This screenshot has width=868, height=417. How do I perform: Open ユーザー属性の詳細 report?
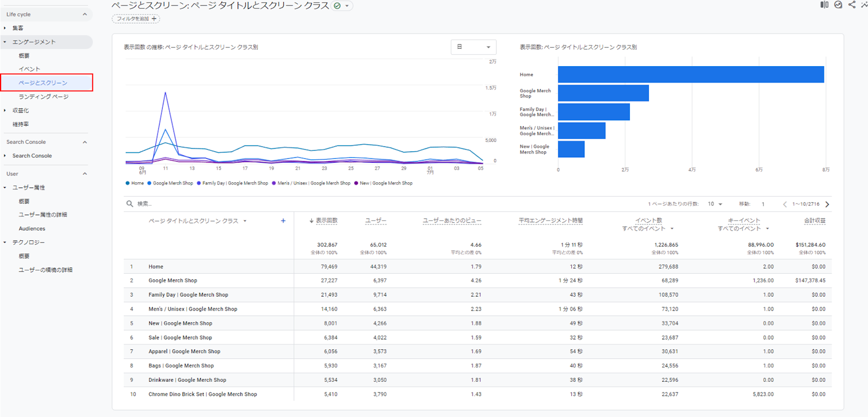pyautogui.click(x=43, y=215)
